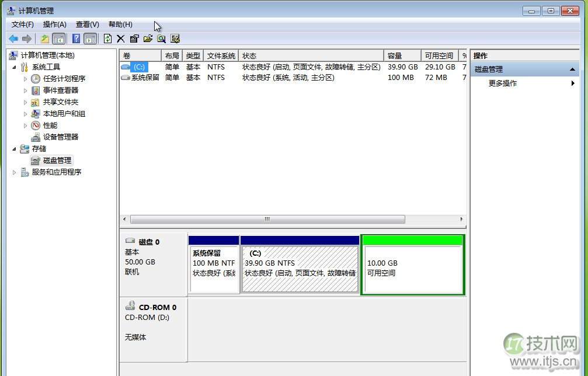Click the blue Back navigation arrow

pyautogui.click(x=13, y=39)
